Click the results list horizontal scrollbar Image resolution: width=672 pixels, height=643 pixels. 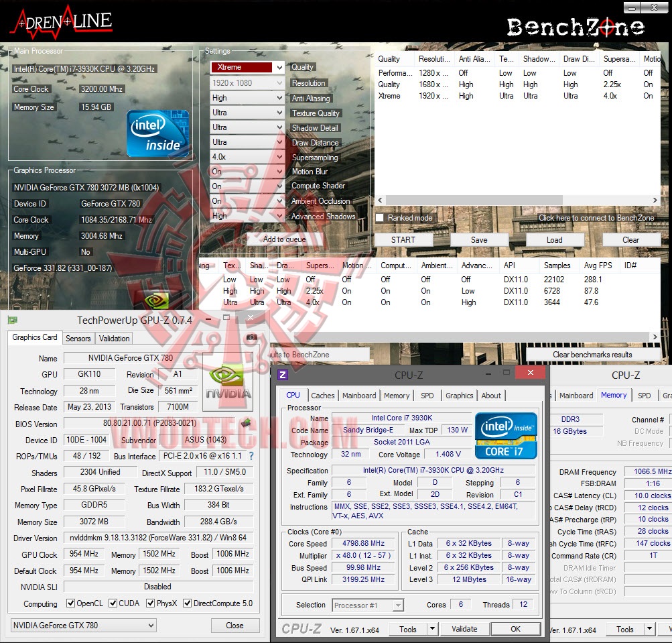(474, 200)
